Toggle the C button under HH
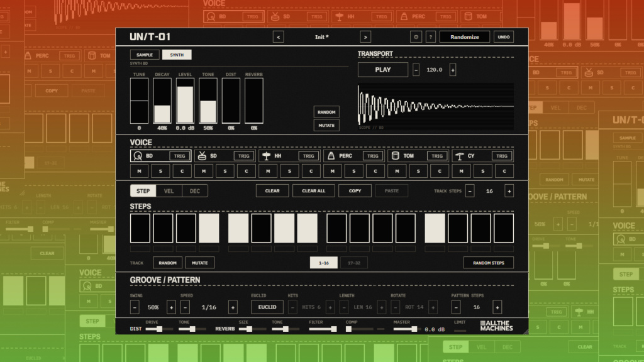 click(311, 171)
